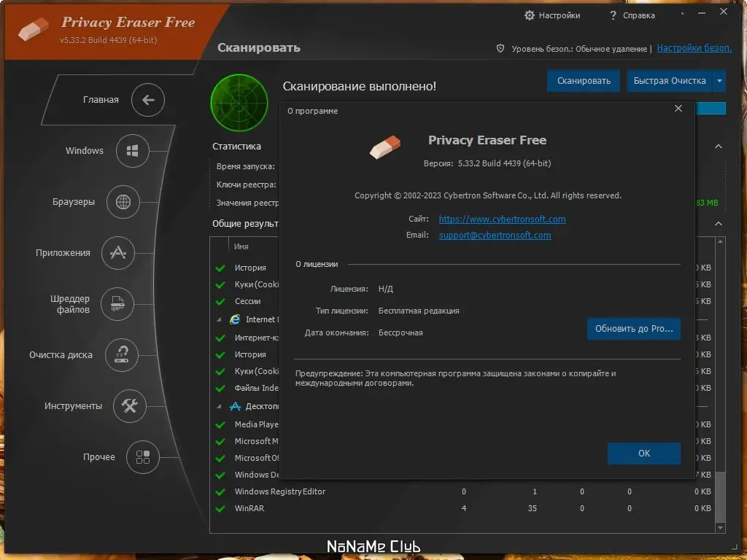Collapse the Общие результаты section chevron
This screenshot has width=747, height=560.
[x=719, y=223]
